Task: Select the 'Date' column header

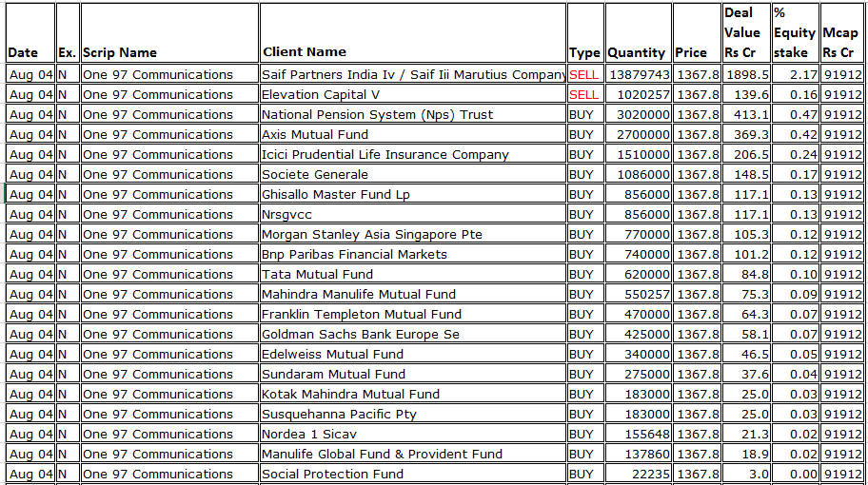Action: click(30, 32)
